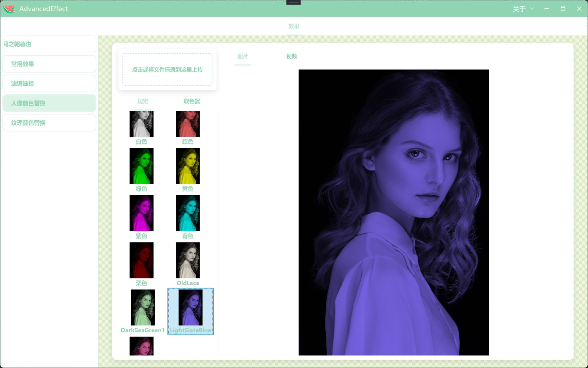Switch to the 视频 video tab

pos(292,56)
